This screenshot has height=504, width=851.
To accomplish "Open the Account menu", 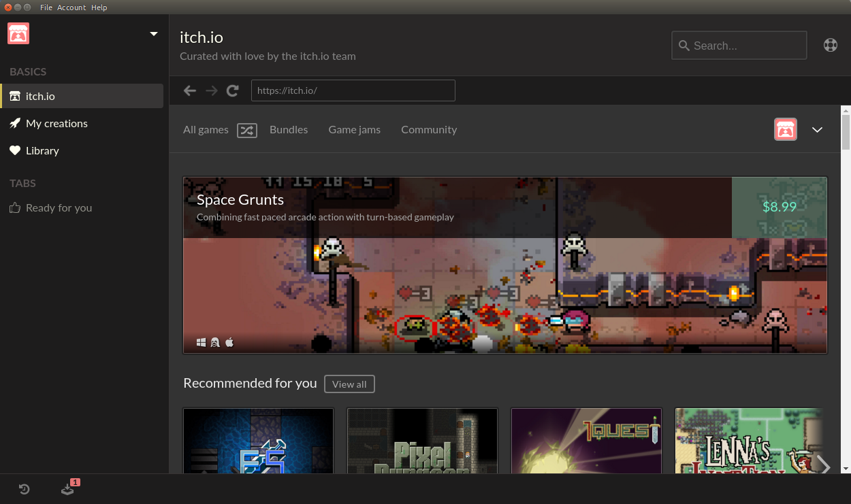I will [71, 7].
